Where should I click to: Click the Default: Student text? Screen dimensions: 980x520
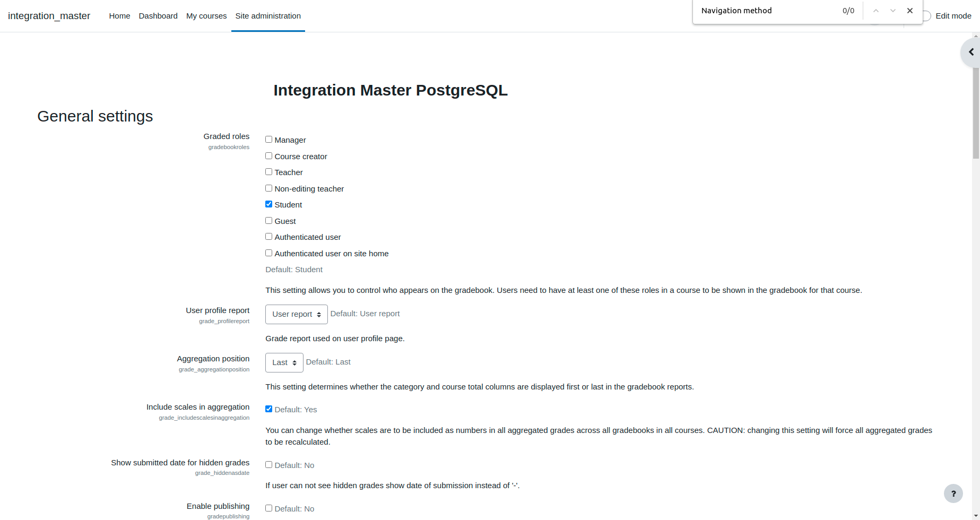(x=294, y=270)
